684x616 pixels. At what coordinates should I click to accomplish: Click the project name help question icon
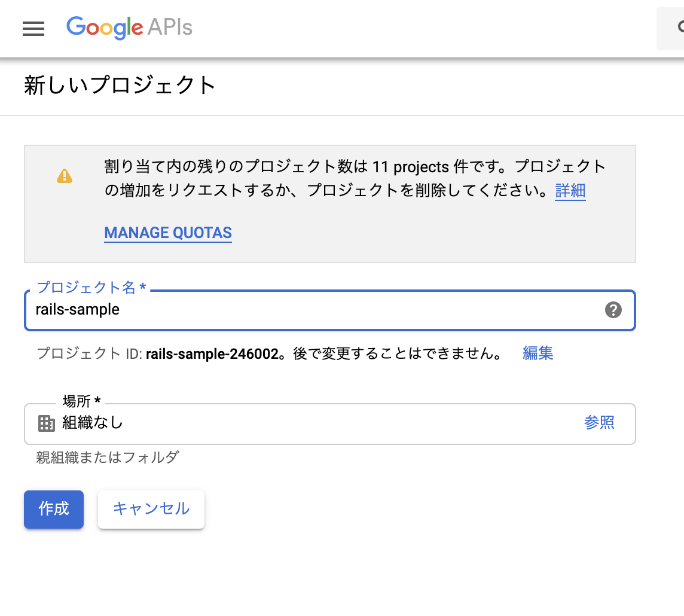click(613, 310)
